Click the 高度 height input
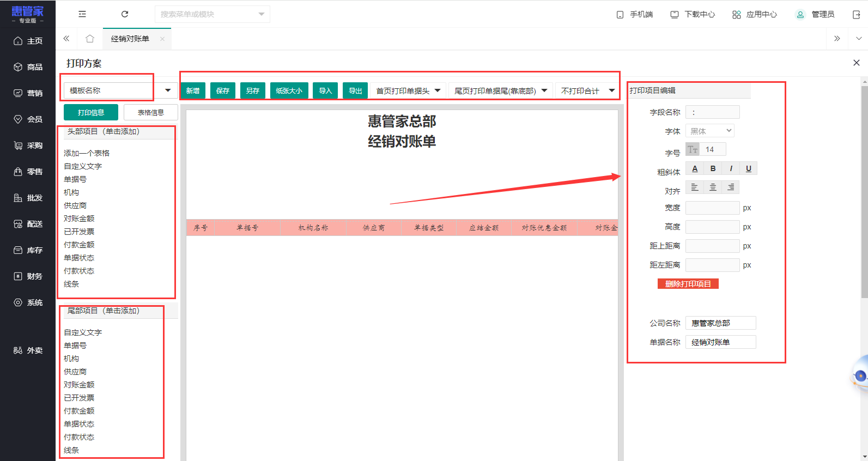Screen dimensions: 868x461 pyautogui.click(x=713, y=227)
